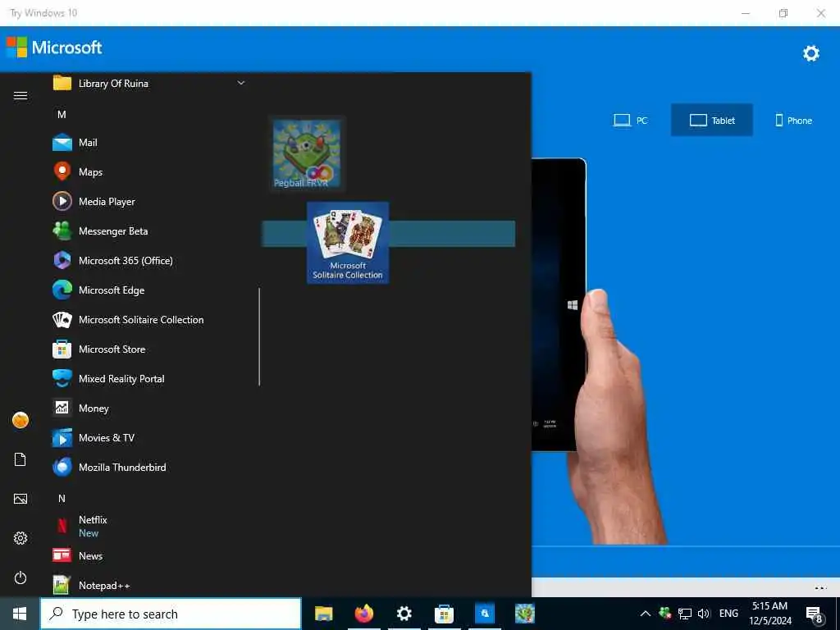This screenshot has height=630, width=840.
Task: Click the Pegball FRVR tile
Action: point(307,153)
